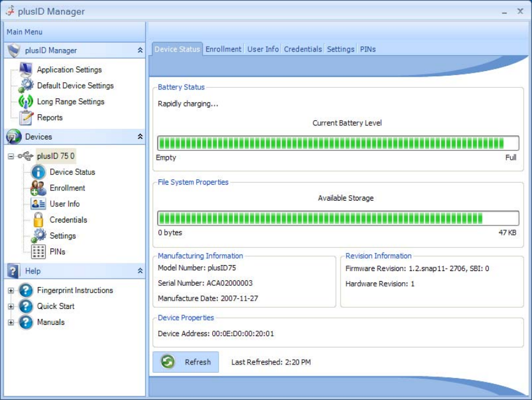
Task: Click the Enrollment people icon
Action: [x=38, y=188]
